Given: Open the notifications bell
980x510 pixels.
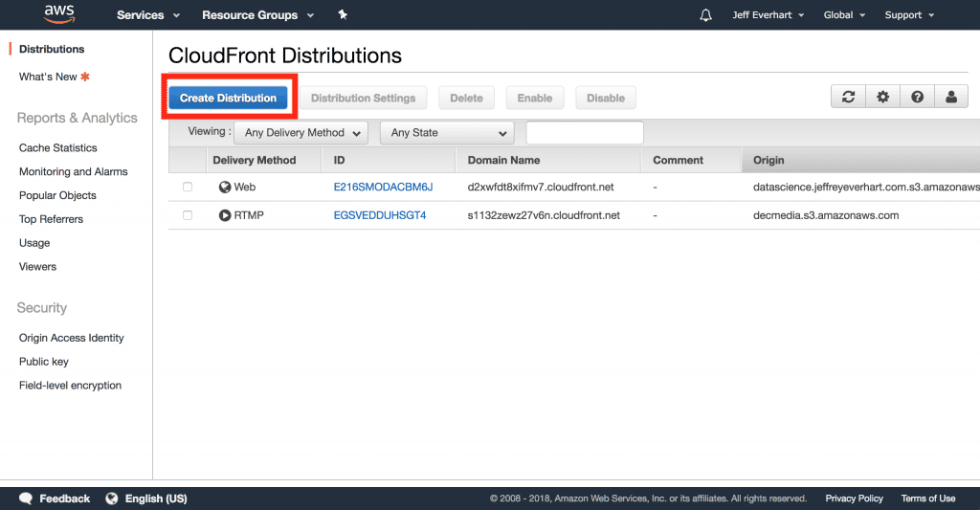Looking at the screenshot, I should pos(705,15).
